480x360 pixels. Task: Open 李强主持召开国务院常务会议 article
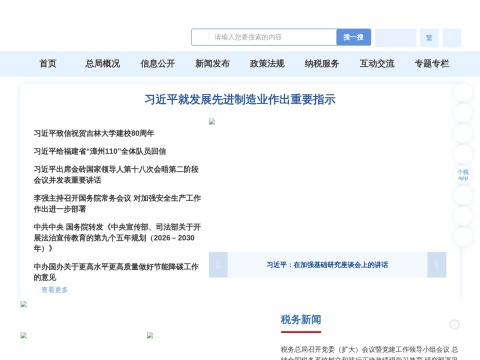(x=117, y=204)
